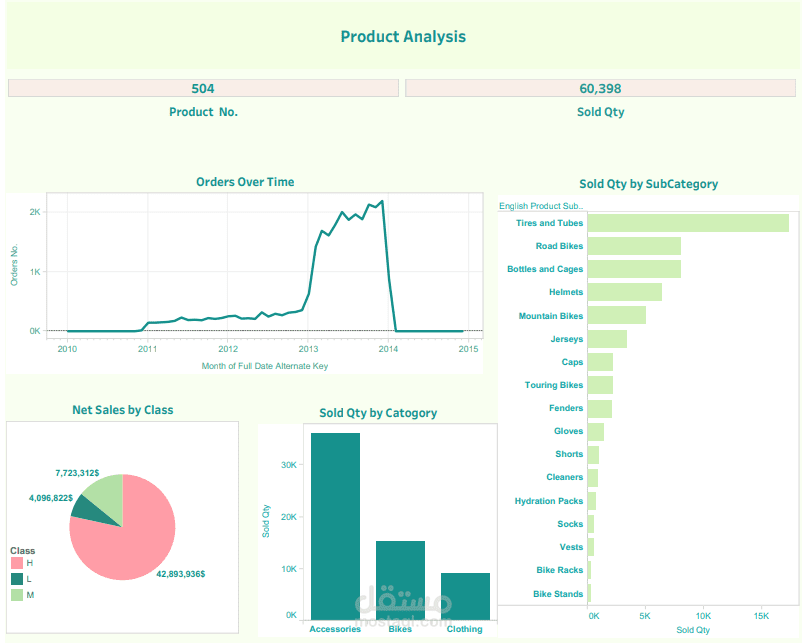This screenshot has height=643, width=807.
Task: Click the Tires and Tubes label
Action: coord(549,223)
